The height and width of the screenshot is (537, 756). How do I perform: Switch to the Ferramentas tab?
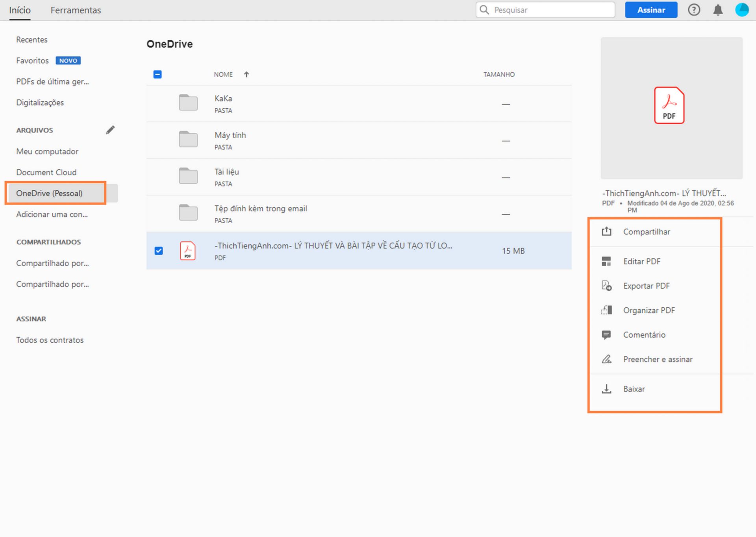pyautogui.click(x=76, y=10)
